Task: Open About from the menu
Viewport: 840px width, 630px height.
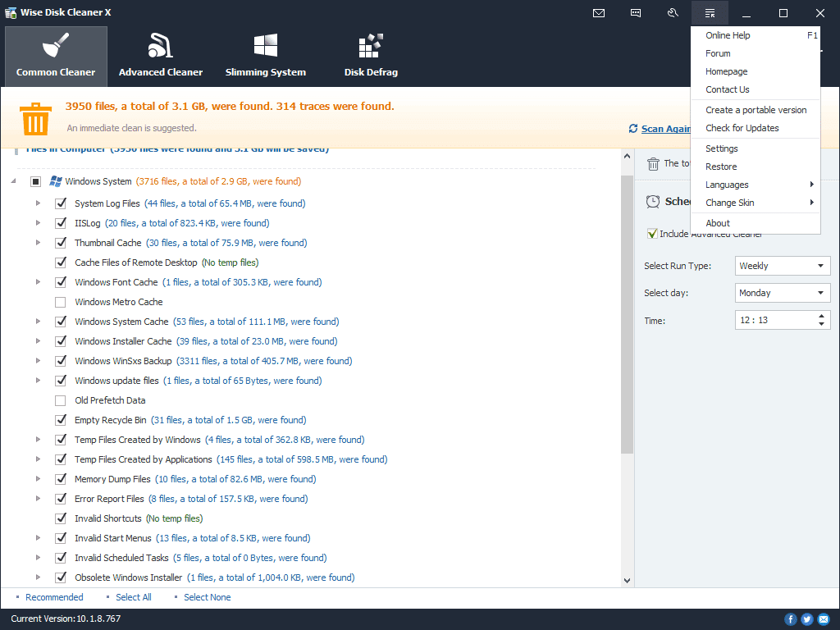Action: click(x=756, y=223)
